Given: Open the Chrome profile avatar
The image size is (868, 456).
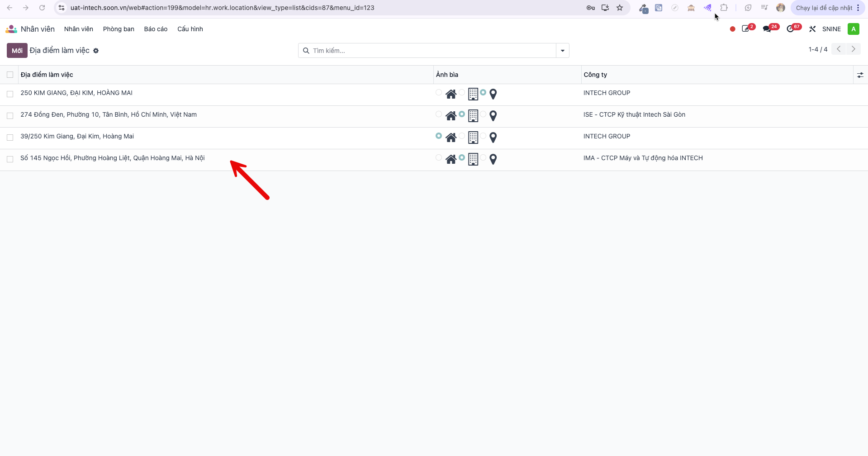Looking at the screenshot, I should pyautogui.click(x=780, y=8).
